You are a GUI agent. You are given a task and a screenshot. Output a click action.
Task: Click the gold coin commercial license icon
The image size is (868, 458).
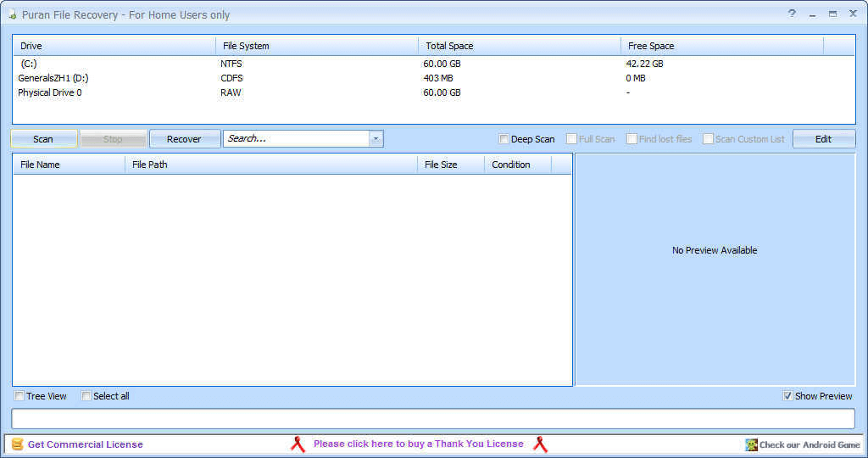[x=17, y=444]
